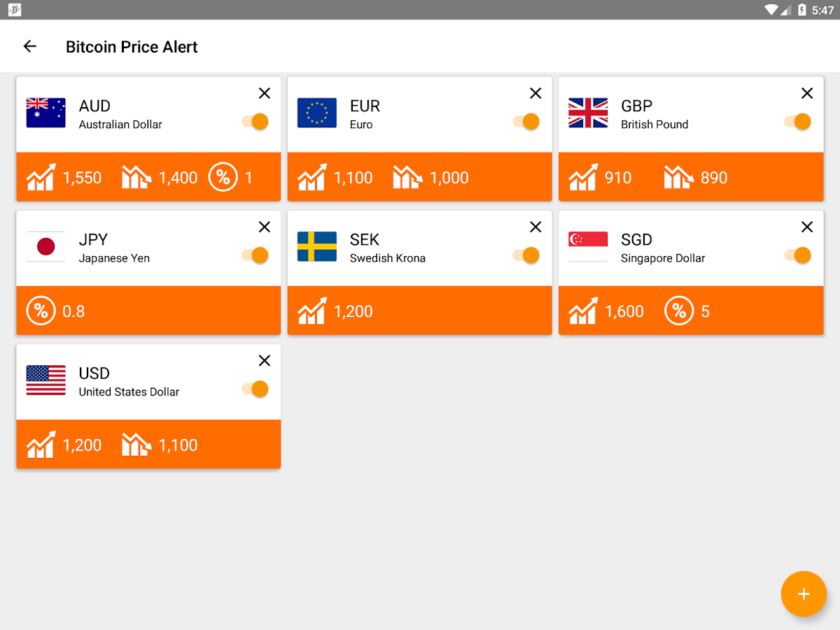The height and width of the screenshot is (630, 840).
Task: Tap the 1,000 falling threshold on EUR
Action: pos(449,178)
